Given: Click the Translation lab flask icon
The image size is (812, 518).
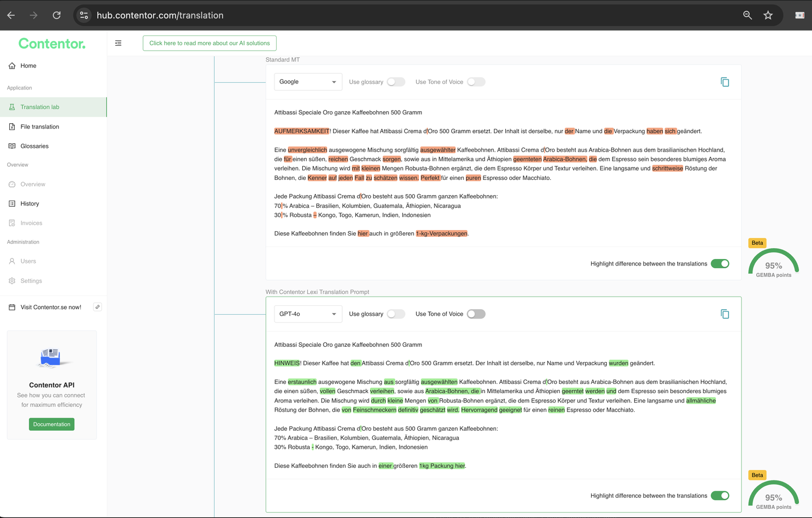Looking at the screenshot, I should tap(12, 107).
